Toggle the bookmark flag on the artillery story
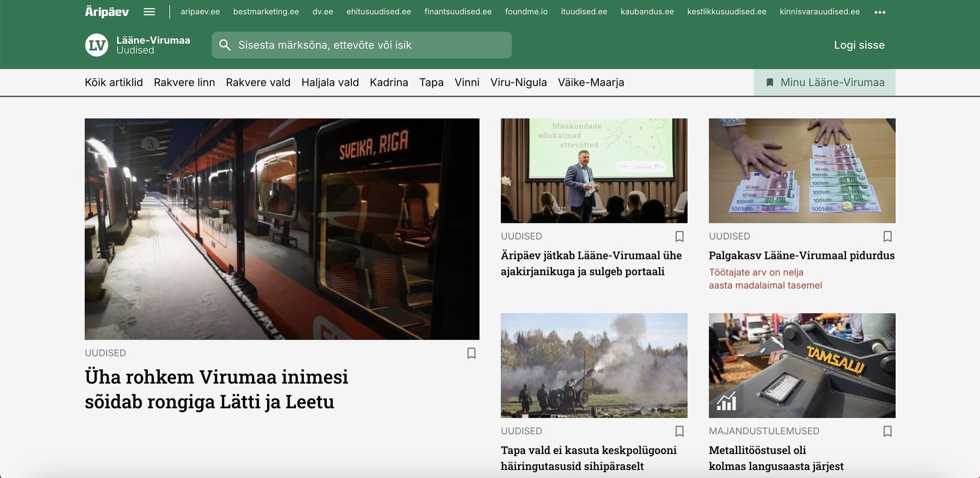This screenshot has width=980, height=478. (680, 431)
